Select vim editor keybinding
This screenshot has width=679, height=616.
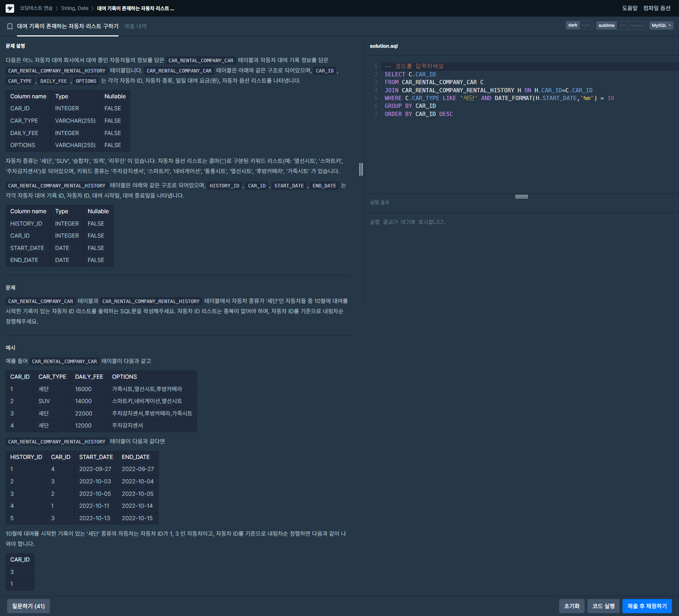(x=622, y=25)
